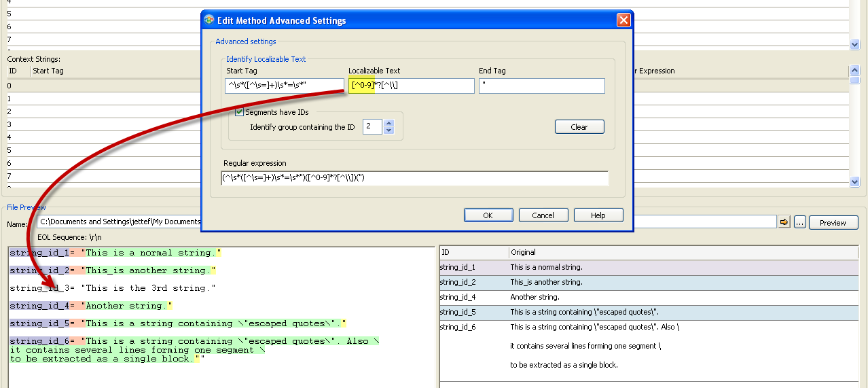Viewport: 868px width, 388px height.
Task: Click the ID column header in results
Action: coord(474,252)
